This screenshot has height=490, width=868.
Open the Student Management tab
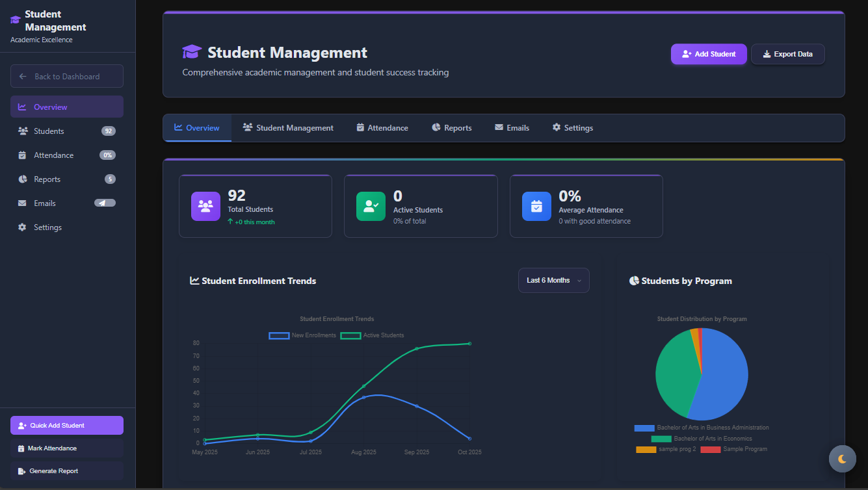point(288,128)
